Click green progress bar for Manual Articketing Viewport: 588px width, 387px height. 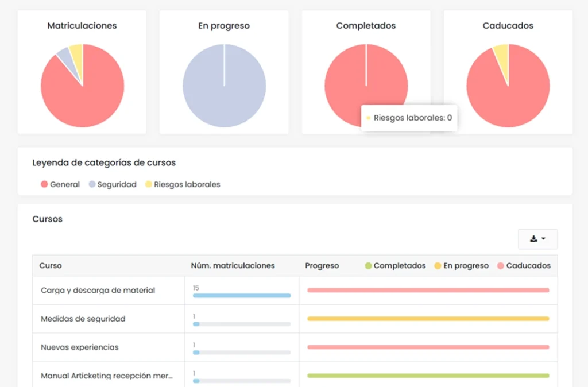pos(428,376)
